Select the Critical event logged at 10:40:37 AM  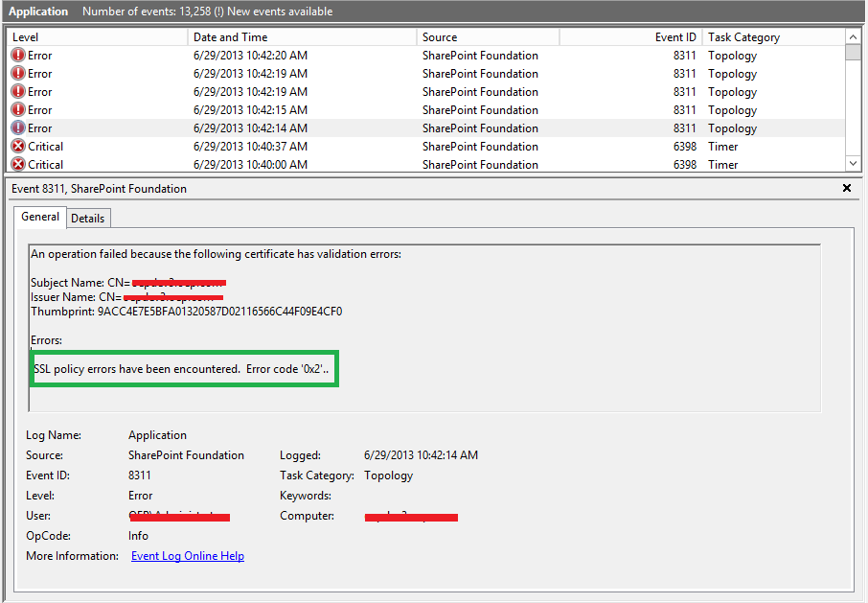coord(426,147)
